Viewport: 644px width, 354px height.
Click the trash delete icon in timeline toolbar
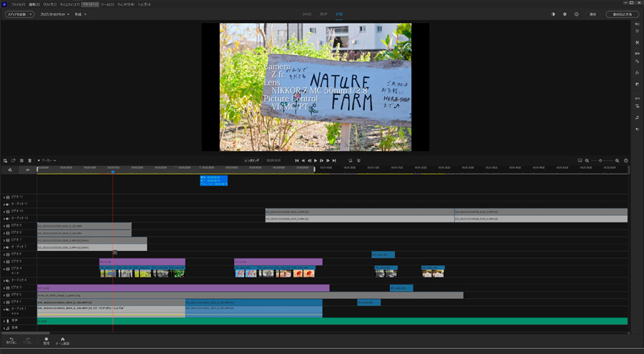coord(29,161)
